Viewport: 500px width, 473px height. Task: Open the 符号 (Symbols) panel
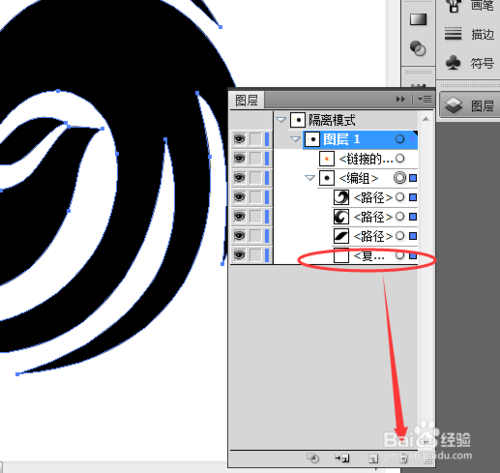point(469,63)
